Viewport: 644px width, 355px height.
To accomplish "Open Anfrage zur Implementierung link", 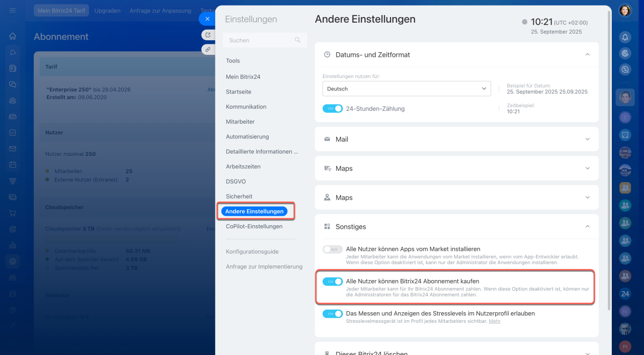I will click(264, 267).
